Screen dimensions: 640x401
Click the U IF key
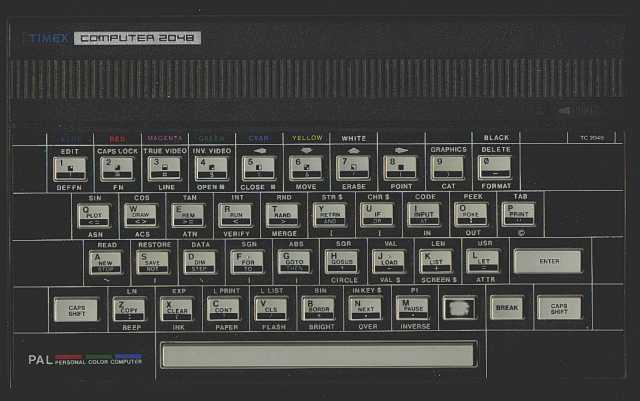click(x=377, y=215)
